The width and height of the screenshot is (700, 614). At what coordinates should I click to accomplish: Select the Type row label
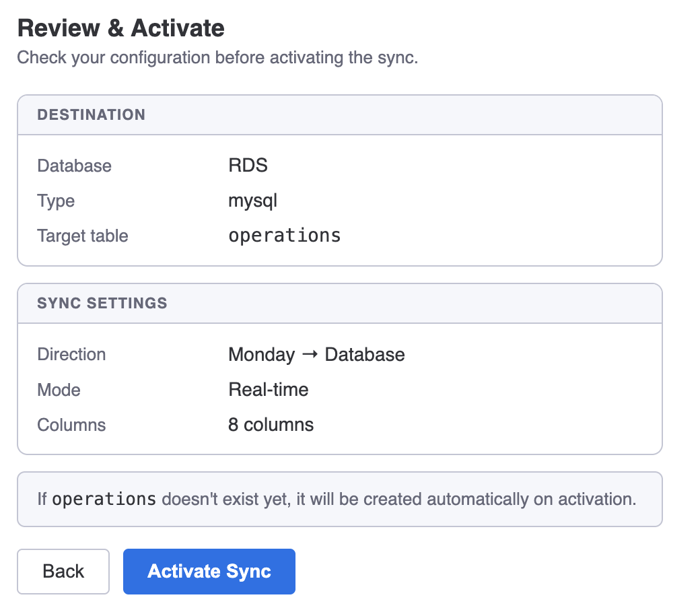56,201
